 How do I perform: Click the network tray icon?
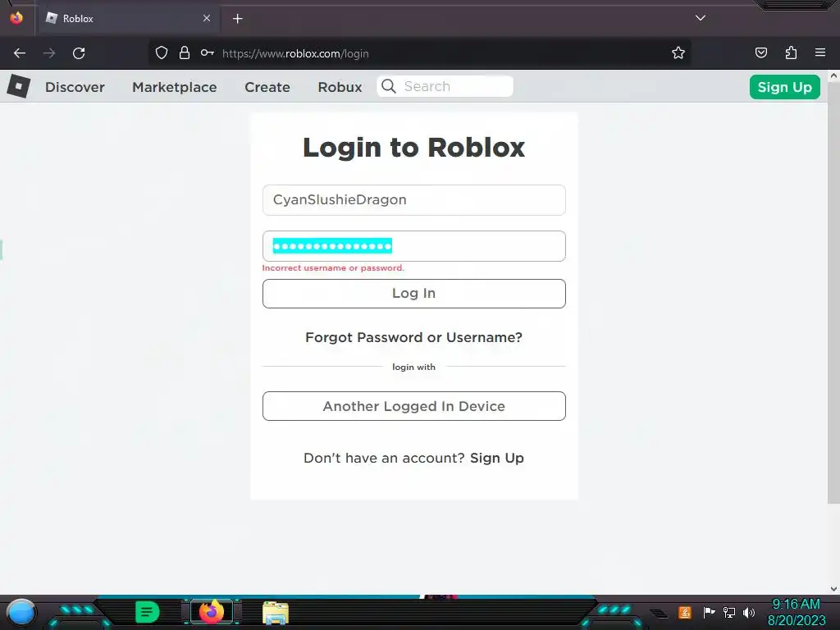(x=729, y=612)
